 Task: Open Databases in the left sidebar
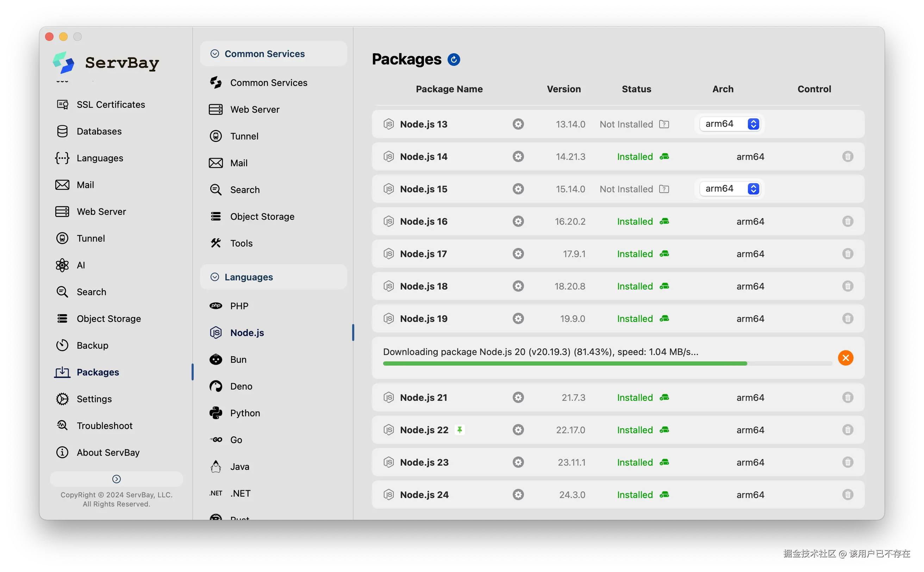(x=99, y=131)
